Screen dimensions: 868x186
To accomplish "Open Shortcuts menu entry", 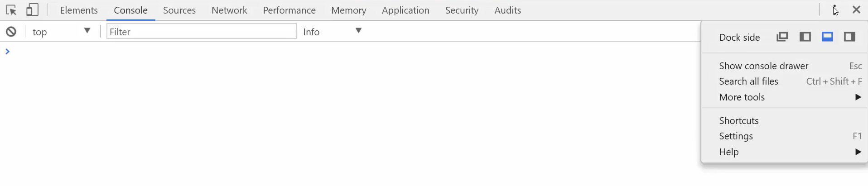I will tap(785, 121).
